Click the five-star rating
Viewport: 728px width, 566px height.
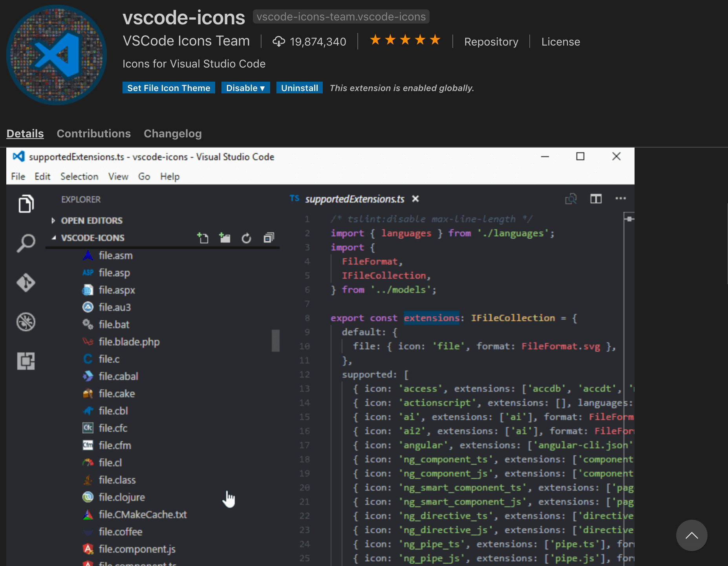(x=405, y=40)
